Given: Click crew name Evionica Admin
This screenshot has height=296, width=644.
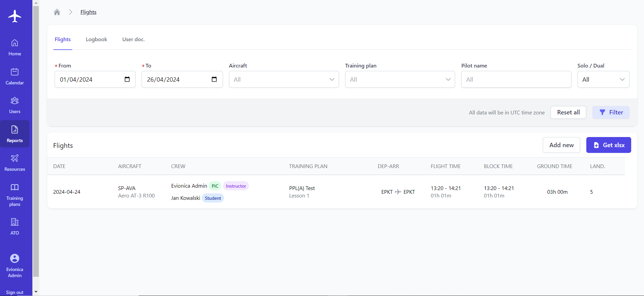Looking at the screenshot, I should coord(189,186).
